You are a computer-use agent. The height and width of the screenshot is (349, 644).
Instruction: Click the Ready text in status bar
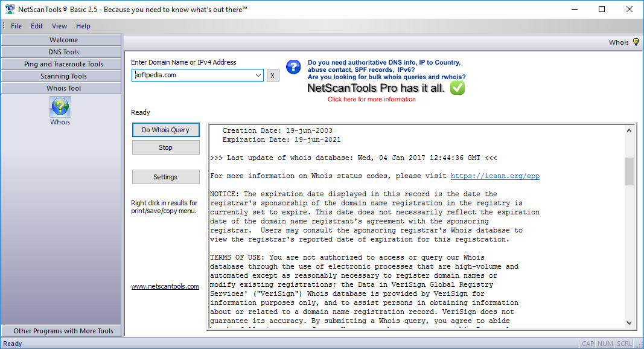13,344
